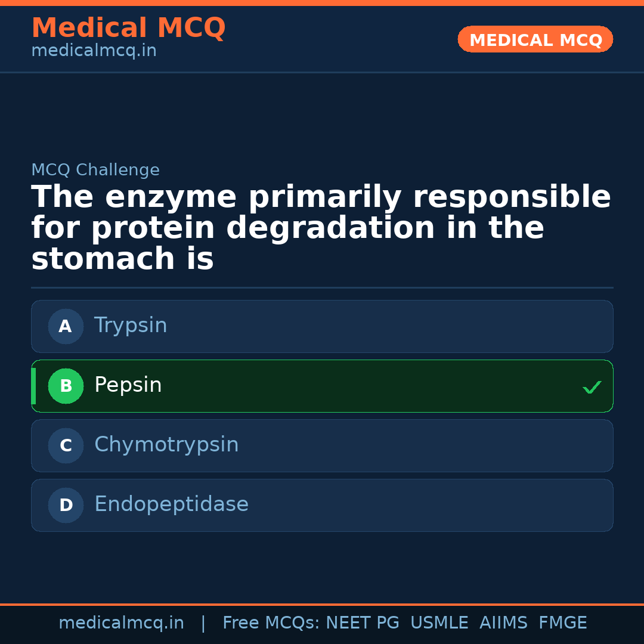Viewport: 644px width, 644px height.
Task: Click the A letter circle badge
Action: tap(66, 326)
